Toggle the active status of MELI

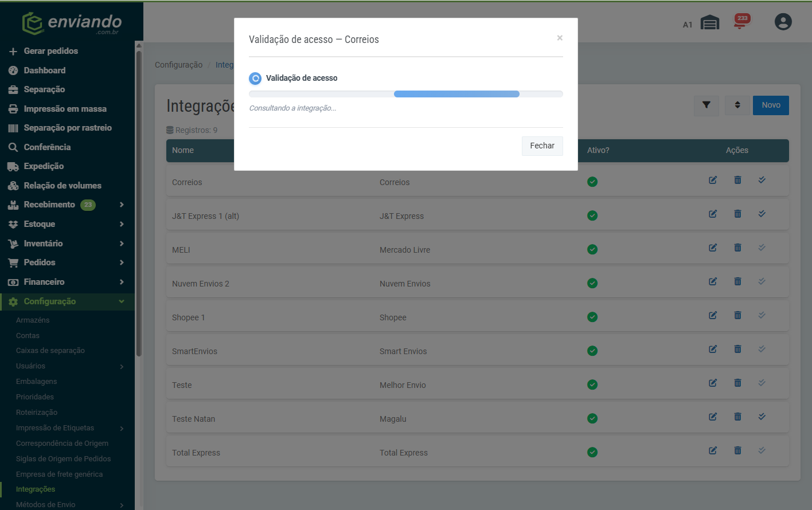pyautogui.click(x=592, y=249)
